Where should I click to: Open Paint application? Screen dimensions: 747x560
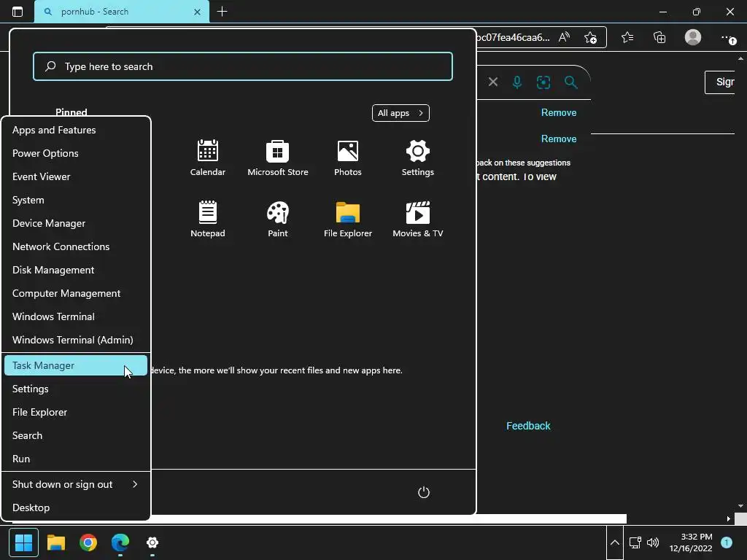click(x=277, y=219)
